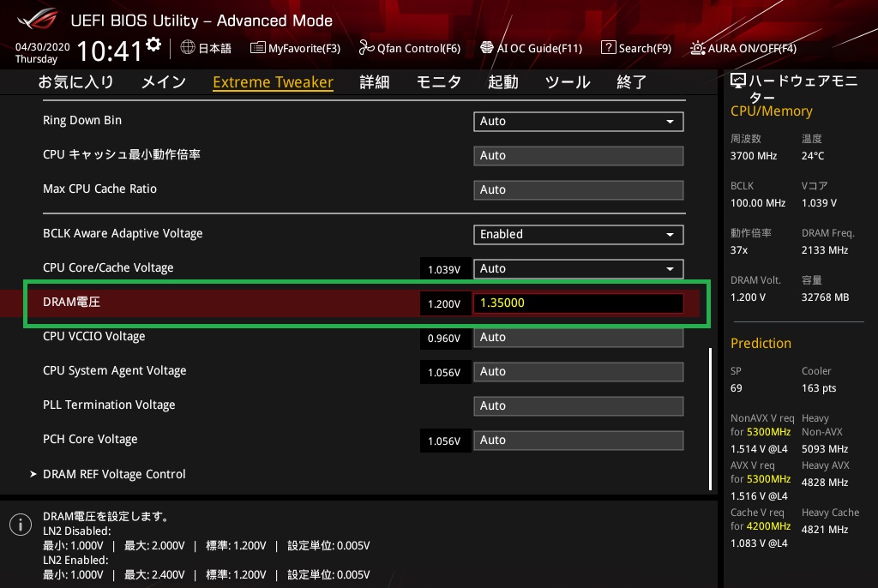Toggle AURA ON/OFF(F4)
This screenshot has height=588, width=878.
[x=743, y=48]
